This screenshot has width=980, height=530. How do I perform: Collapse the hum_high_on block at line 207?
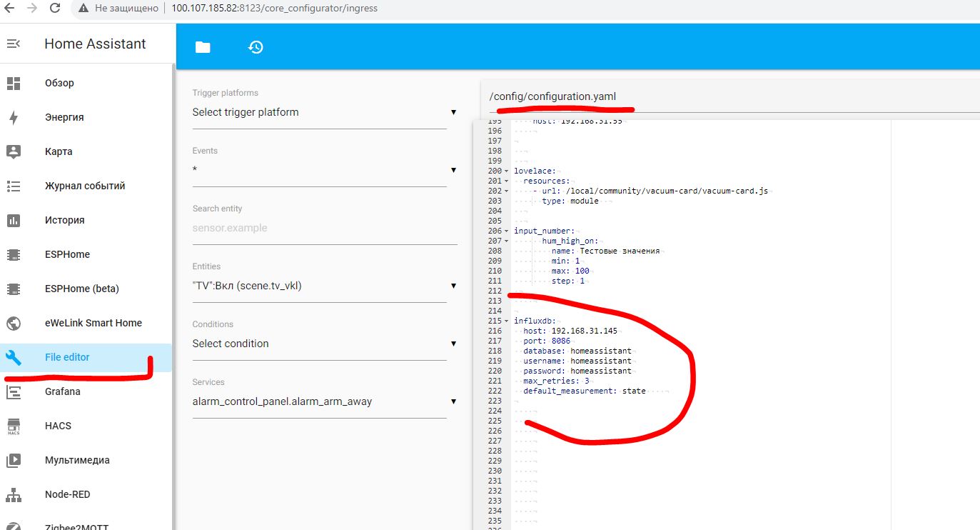click(x=507, y=241)
